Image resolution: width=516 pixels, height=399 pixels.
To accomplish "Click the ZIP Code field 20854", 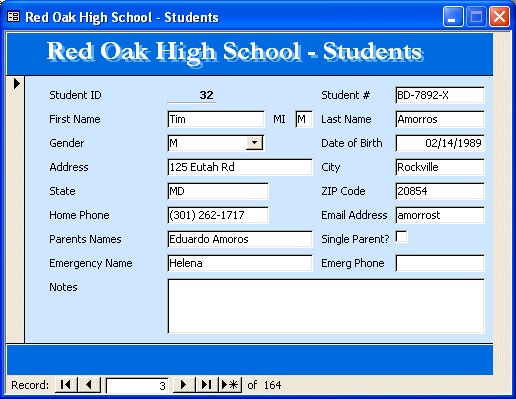I will pos(440,191).
